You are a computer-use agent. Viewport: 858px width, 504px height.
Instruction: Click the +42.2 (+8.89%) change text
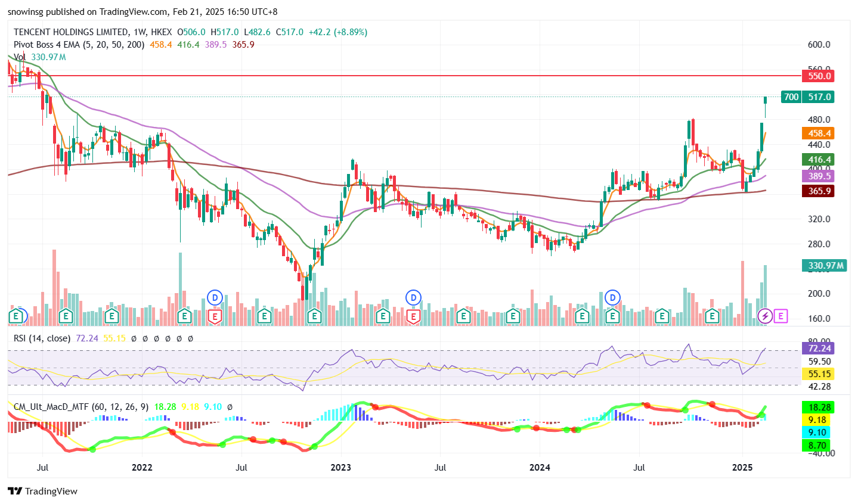(x=337, y=32)
